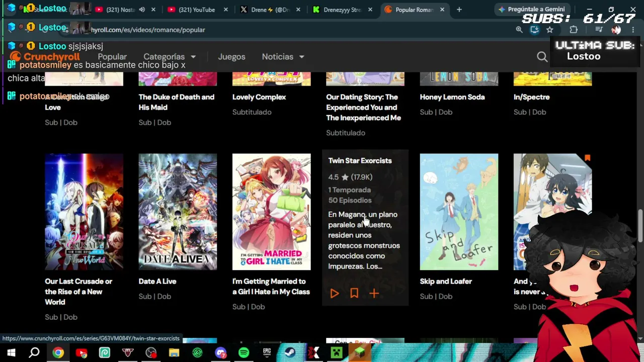This screenshot has height=362, width=644.
Task: Open Chrome three-dot menu
Action: (633, 30)
